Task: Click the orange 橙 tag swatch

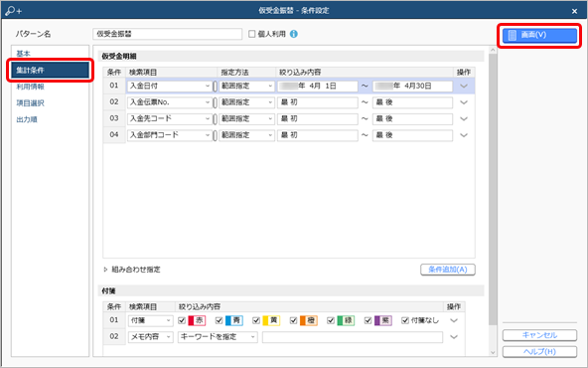Action: click(308, 320)
